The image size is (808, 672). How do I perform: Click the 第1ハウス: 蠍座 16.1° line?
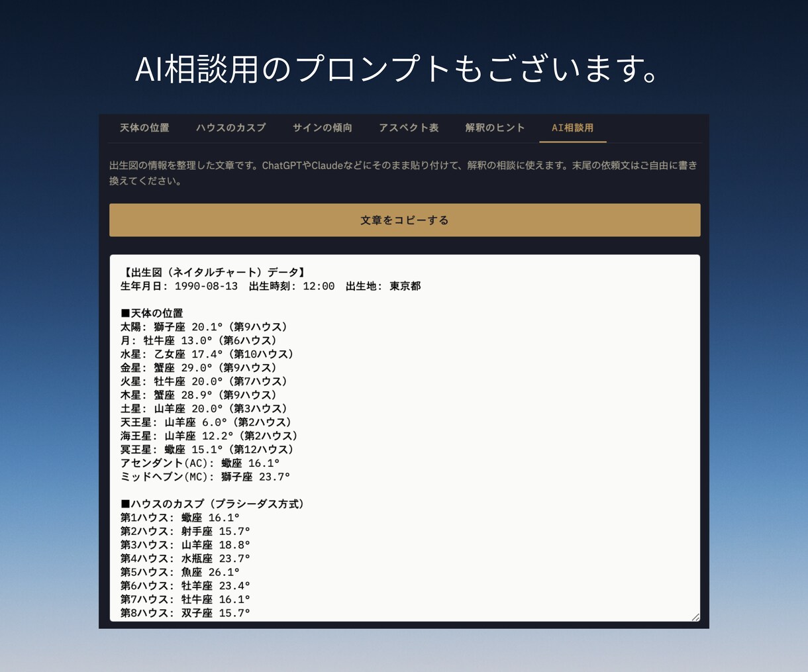tap(180, 518)
